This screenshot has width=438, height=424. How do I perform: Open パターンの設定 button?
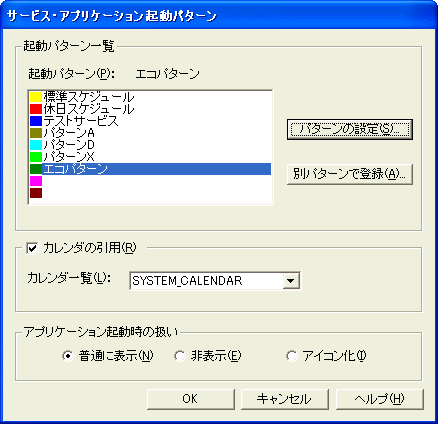tap(350, 129)
